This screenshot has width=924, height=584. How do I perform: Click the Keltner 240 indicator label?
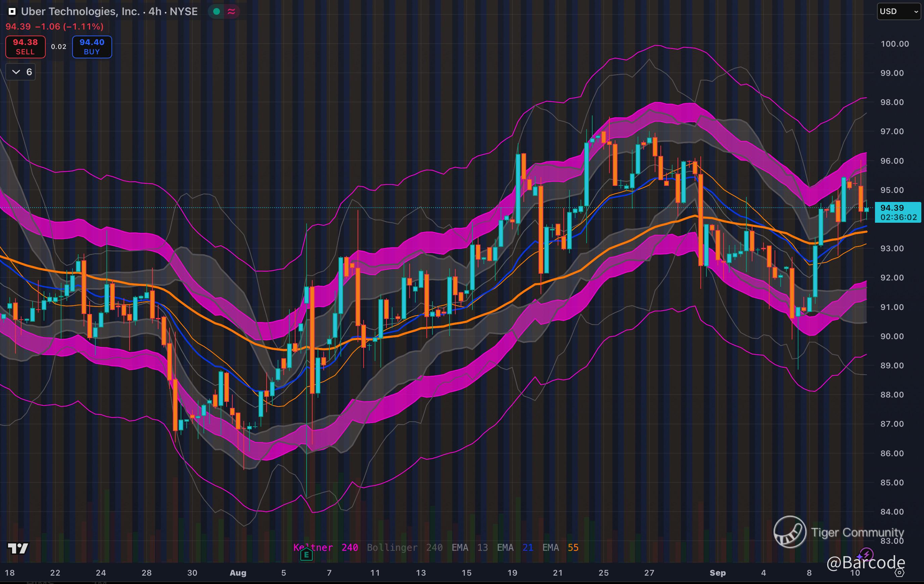click(325, 547)
